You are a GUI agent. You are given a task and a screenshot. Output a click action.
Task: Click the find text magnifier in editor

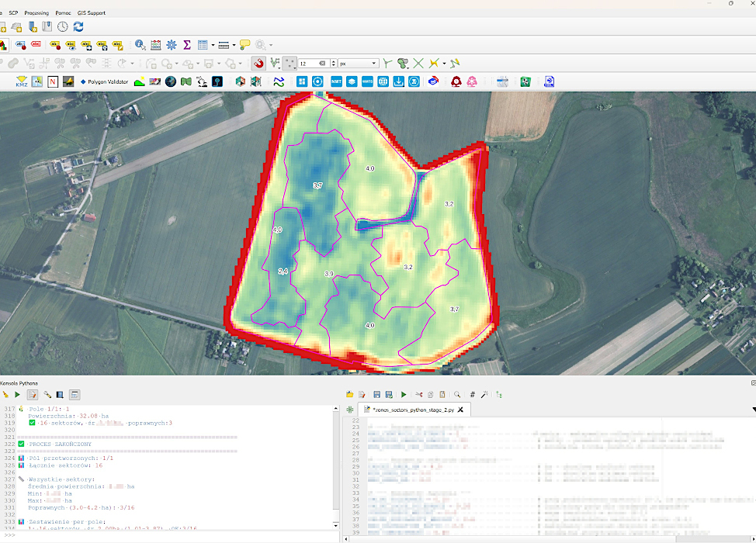pos(457,395)
